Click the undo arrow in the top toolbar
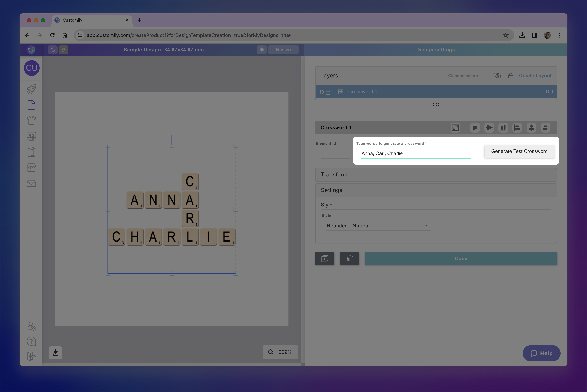 click(52, 50)
